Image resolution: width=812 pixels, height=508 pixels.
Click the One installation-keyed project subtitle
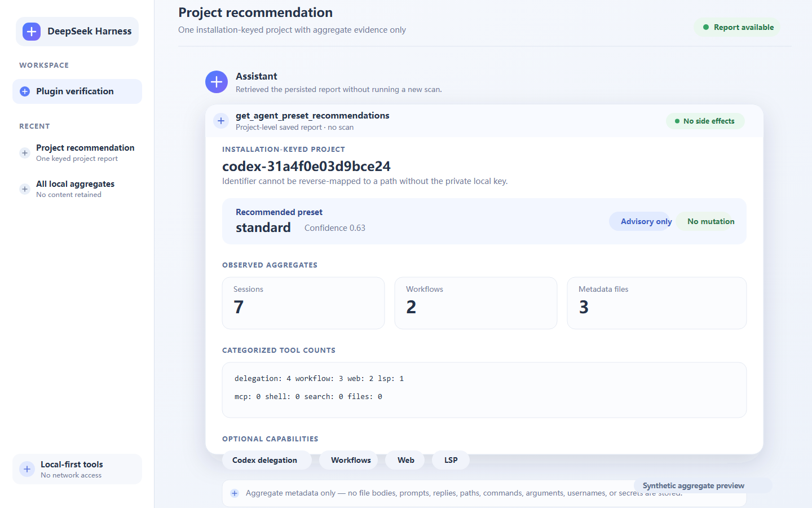(292, 30)
